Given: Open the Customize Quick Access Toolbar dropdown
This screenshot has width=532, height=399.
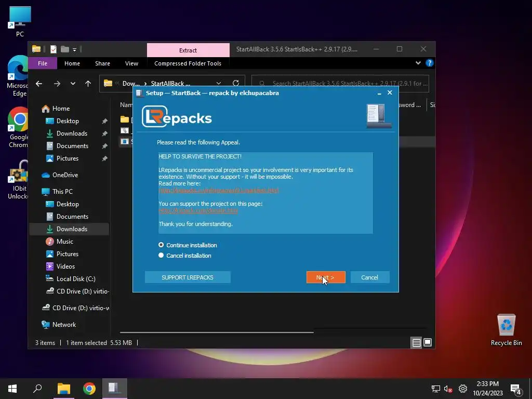Looking at the screenshot, I should tap(74, 49).
